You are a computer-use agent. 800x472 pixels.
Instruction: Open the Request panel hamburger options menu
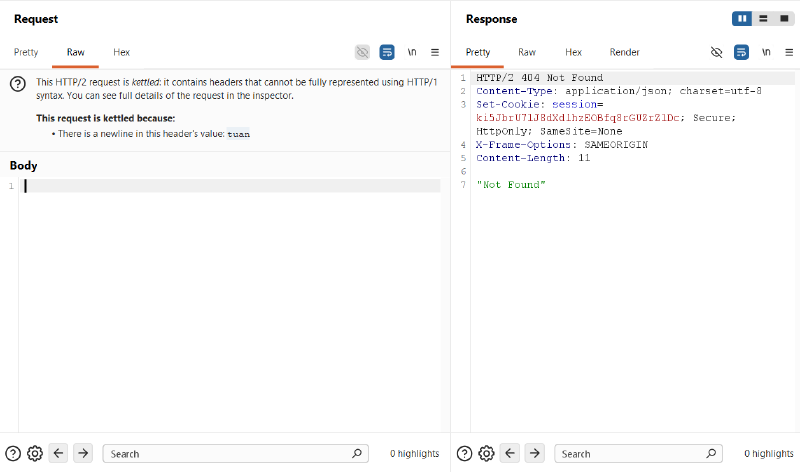[435, 52]
